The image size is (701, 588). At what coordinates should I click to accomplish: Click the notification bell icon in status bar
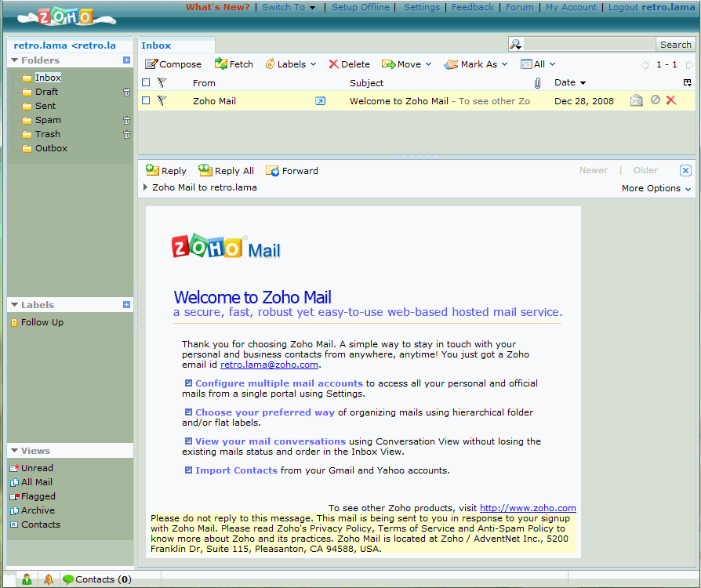click(49, 579)
